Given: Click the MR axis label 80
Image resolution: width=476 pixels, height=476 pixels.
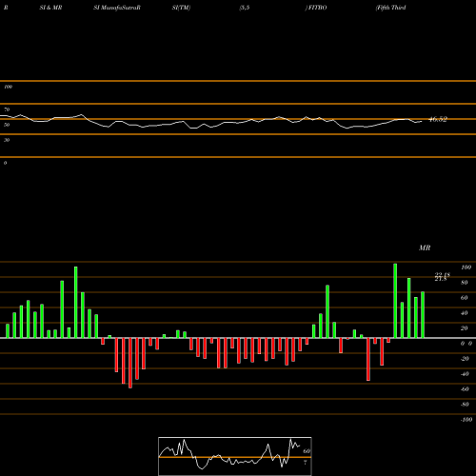Looking at the screenshot, I should pyautogui.click(x=465, y=283).
